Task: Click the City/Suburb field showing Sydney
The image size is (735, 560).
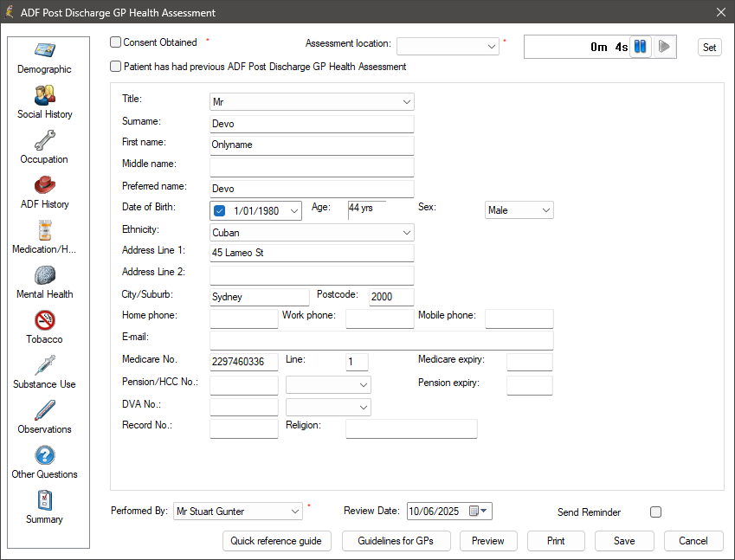Action: (x=259, y=297)
